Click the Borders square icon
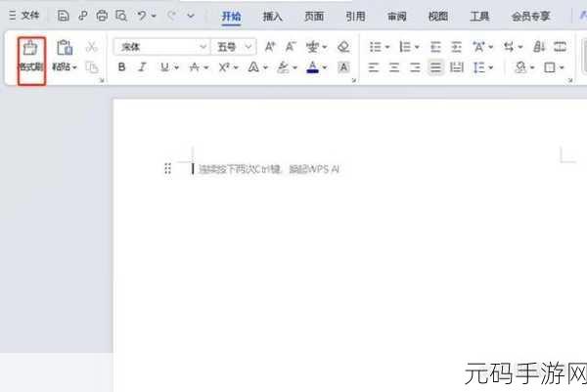Screen dimensions: 587x392 [x=549, y=67]
